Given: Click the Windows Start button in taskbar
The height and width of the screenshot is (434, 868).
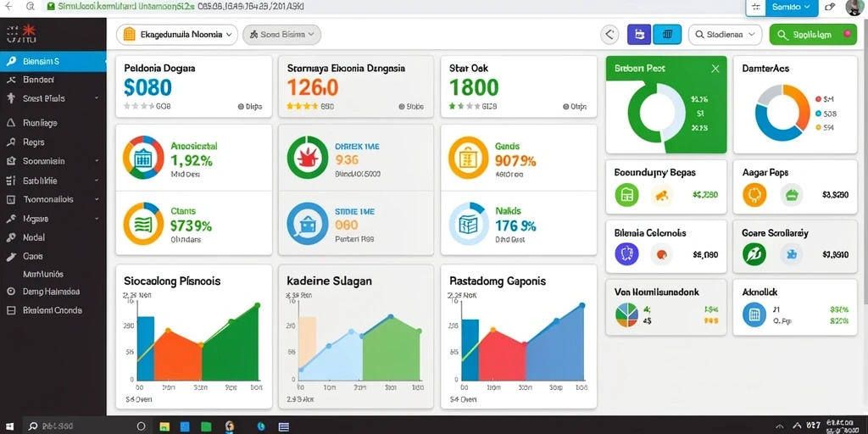Looking at the screenshot, I should coord(10,426).
